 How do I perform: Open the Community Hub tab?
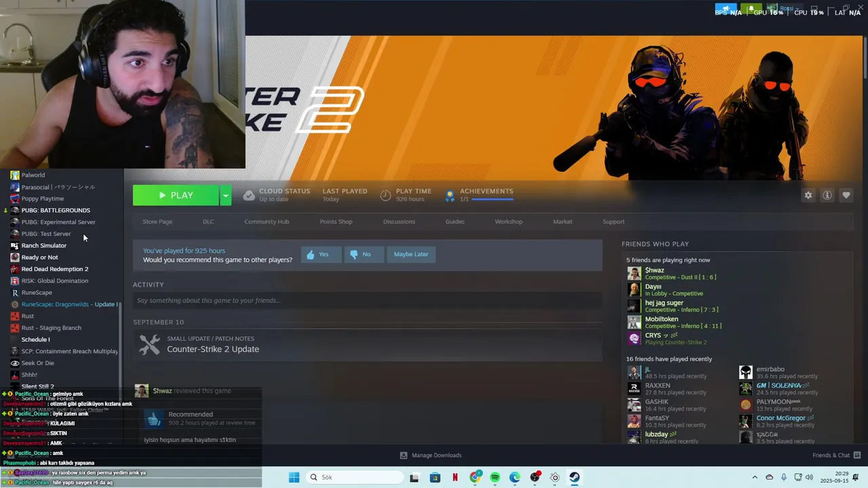pyautogui.click(x=267, y=222)
